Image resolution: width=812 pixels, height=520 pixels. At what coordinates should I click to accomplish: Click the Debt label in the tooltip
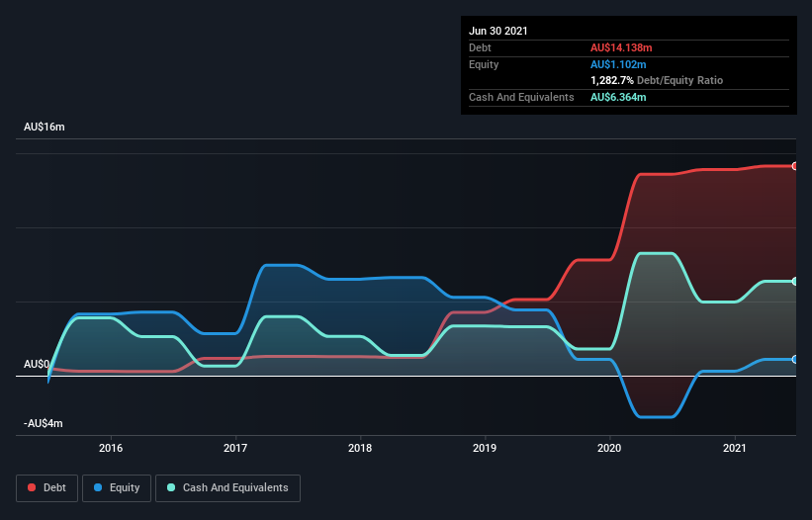pyautogui.click(x=480, y=47)
